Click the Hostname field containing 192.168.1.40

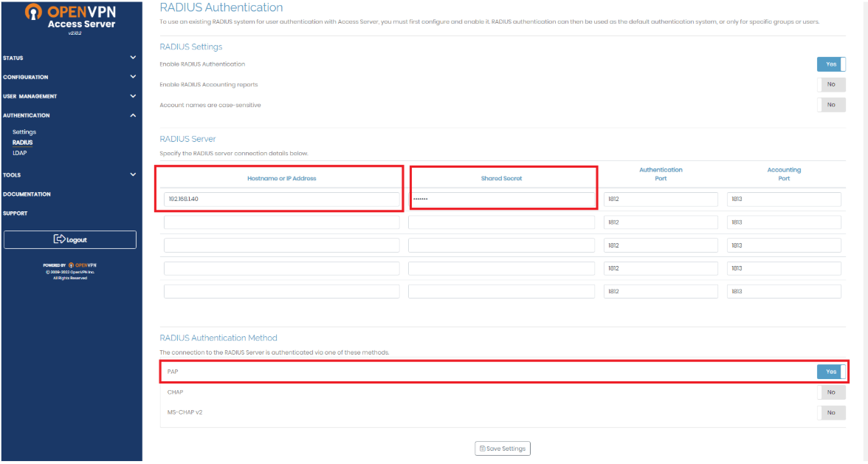280,199
